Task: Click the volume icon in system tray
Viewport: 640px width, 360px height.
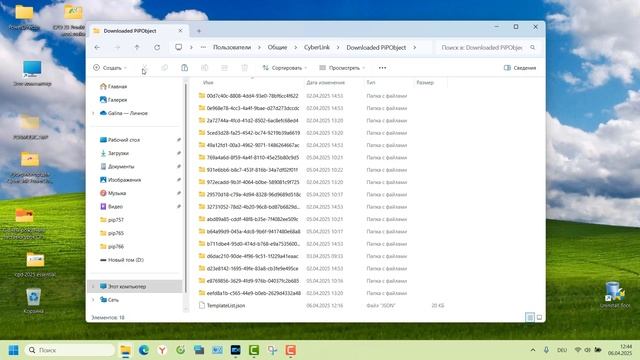Action: tap(587, 350)
